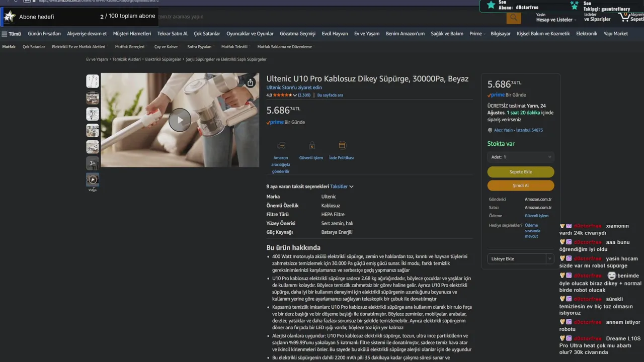Open the Listeye Ekle dropdown arrow
644x362 pixels.
tap(549, 259)
